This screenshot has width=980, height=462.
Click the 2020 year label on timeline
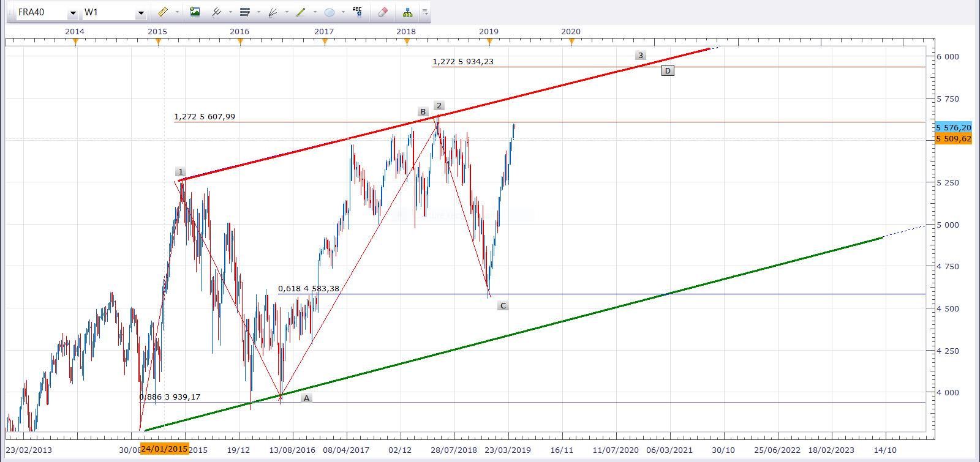pos(571,32)
